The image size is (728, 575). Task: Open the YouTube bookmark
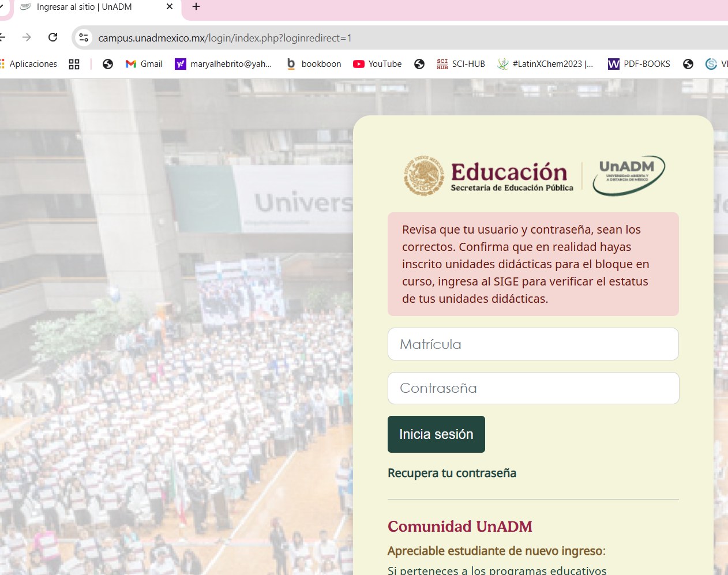(377, 64)
